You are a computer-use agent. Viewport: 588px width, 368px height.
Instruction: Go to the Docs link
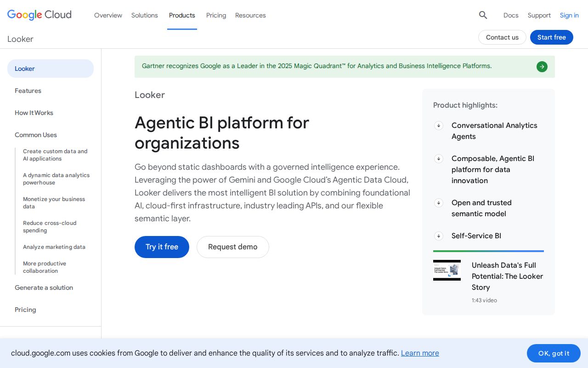click(x=511, y=15)
